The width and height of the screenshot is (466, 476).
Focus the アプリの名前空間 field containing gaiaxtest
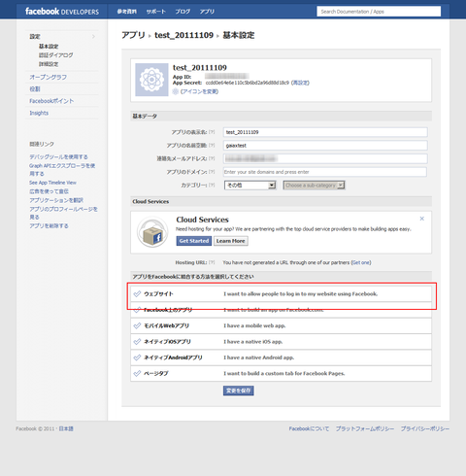click(x=325, y=146)
